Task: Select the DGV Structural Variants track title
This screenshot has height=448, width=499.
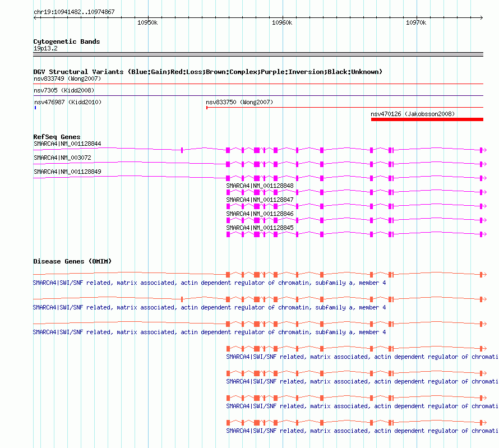Action: click(208, 72)
